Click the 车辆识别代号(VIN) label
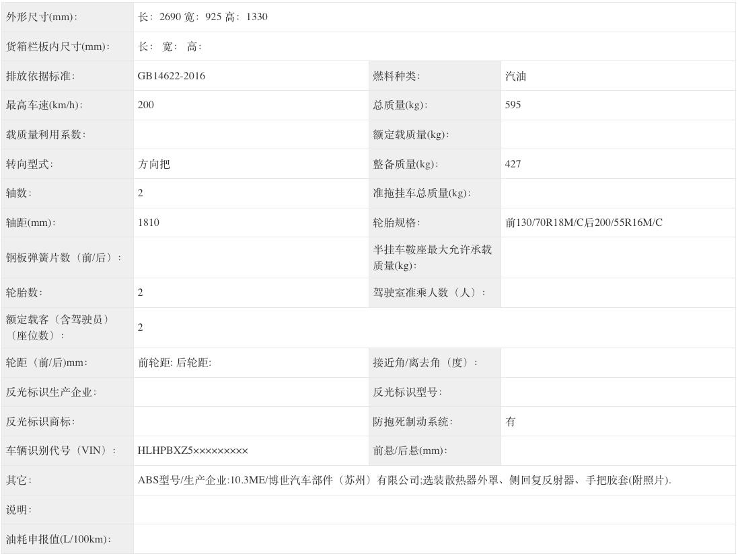This screenshot has width=740, height=560. (x=61, y=450)
